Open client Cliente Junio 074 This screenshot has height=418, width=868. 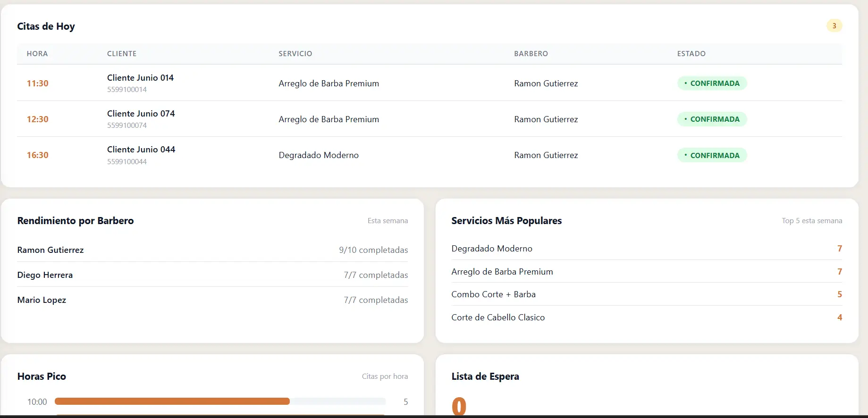(x=141, y=114)
